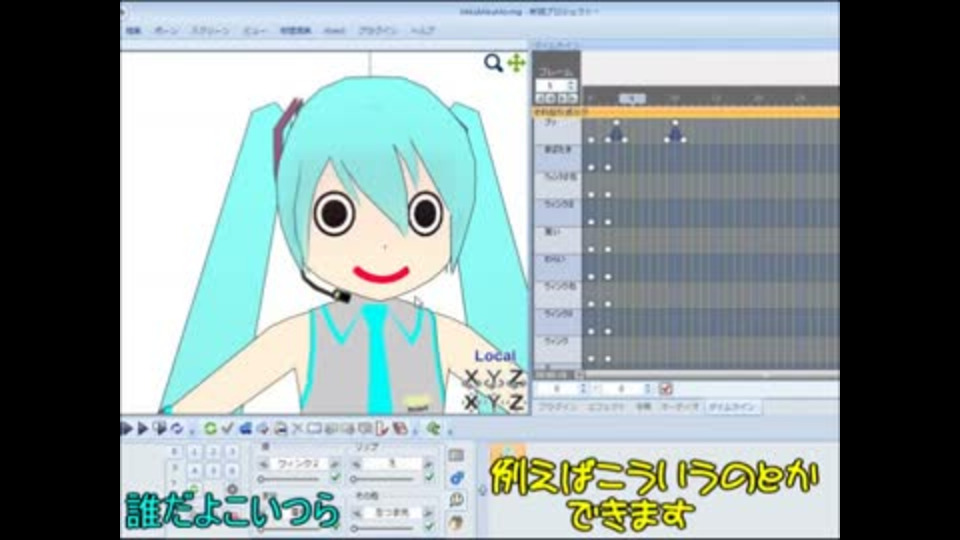Viewport: 960px width, 540px height.
Task: Click the viewport zoom magnifier icon
Action: [493, 62]
